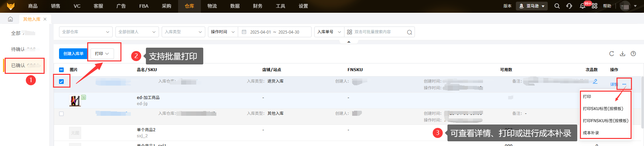This screenshot has width=644, height=146.
Task: Click the home icon tab
Action: 10,19
